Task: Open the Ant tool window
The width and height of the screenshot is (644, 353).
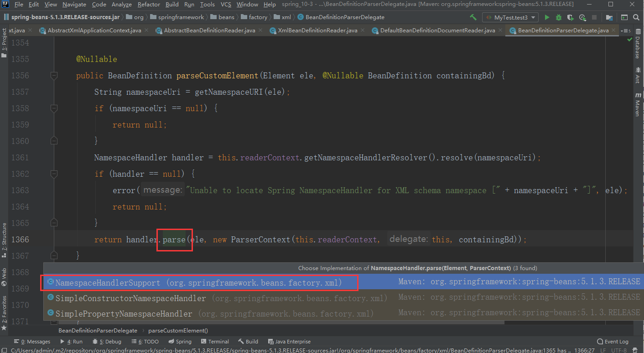Action: click(638, 75)
